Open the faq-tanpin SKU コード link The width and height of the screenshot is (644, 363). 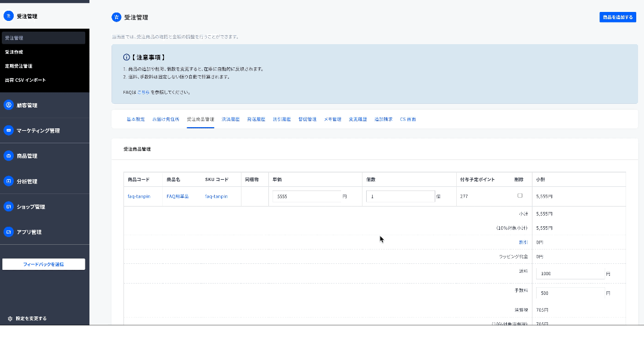tap(216, 196)
